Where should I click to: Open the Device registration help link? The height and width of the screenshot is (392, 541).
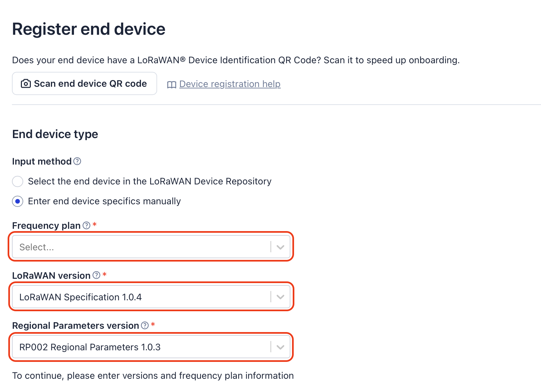pos(230,84)
